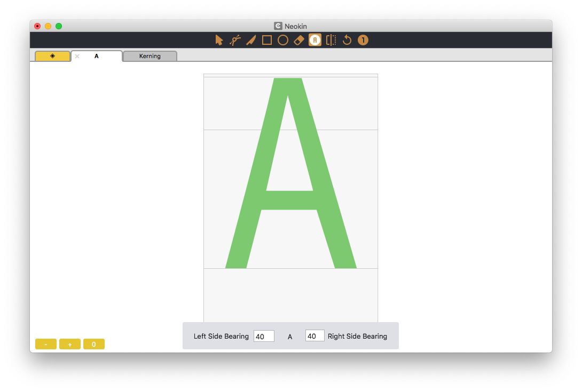
Task: Edit the Left Side Bearing value
Action: pos(264,335)
